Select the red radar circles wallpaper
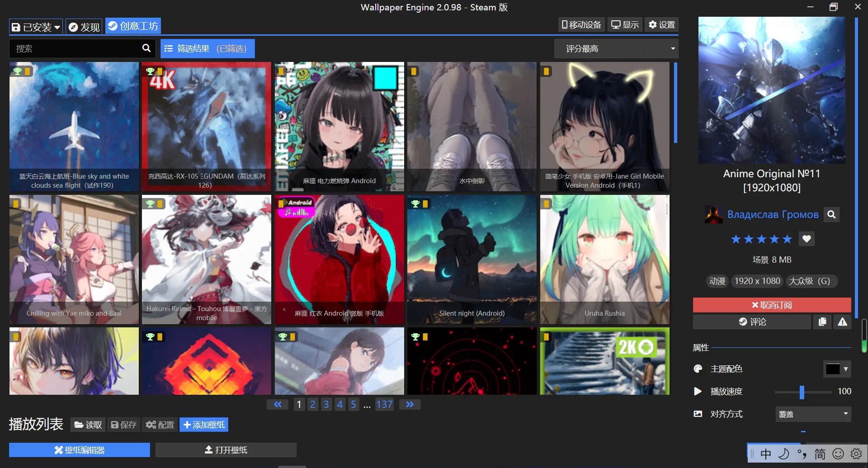The image size is (868, 468). (472, 361)
